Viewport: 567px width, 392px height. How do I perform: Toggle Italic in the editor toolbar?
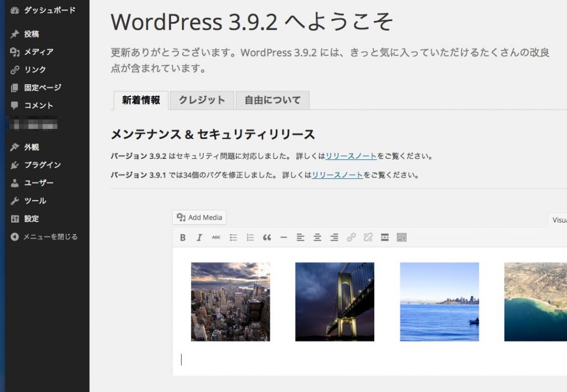click(199, 238)
